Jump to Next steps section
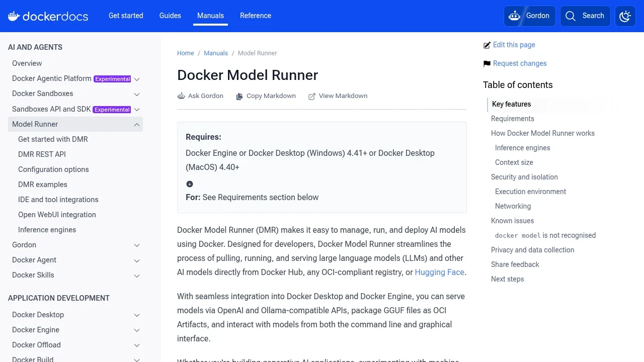The height and width of the screenshot is (362, 644). tap(507, 279)
